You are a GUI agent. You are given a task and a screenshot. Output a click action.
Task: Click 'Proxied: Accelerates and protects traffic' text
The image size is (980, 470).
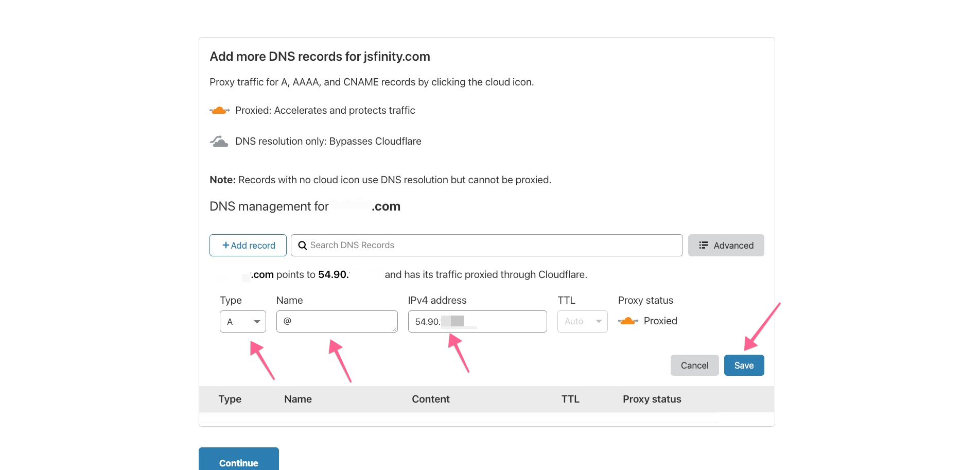coord(325,111)
